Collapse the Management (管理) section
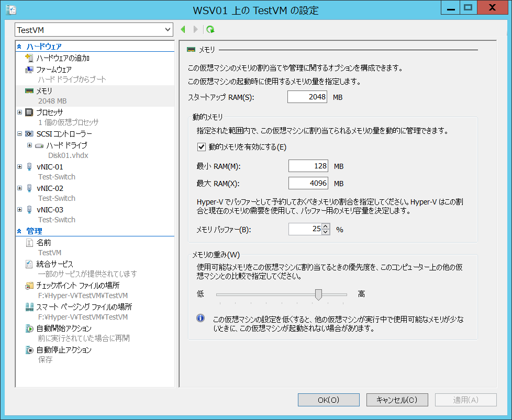This screenshot has height=420, width=512. 19,231
